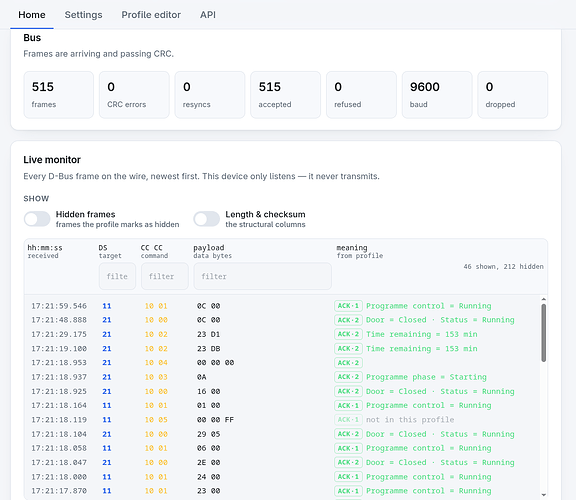Image resolution: width=576 pixels, height=500 pixels.
Task: Click timestamp 17:21:18.953
Action: (x=59, y=363)
